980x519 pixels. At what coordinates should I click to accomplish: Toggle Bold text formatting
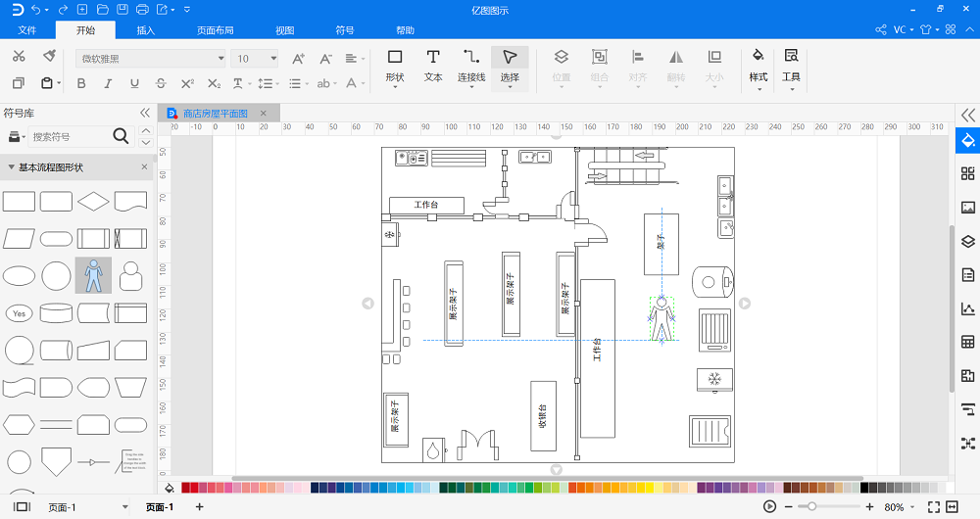pyautogui.click(x=82, y=83)
